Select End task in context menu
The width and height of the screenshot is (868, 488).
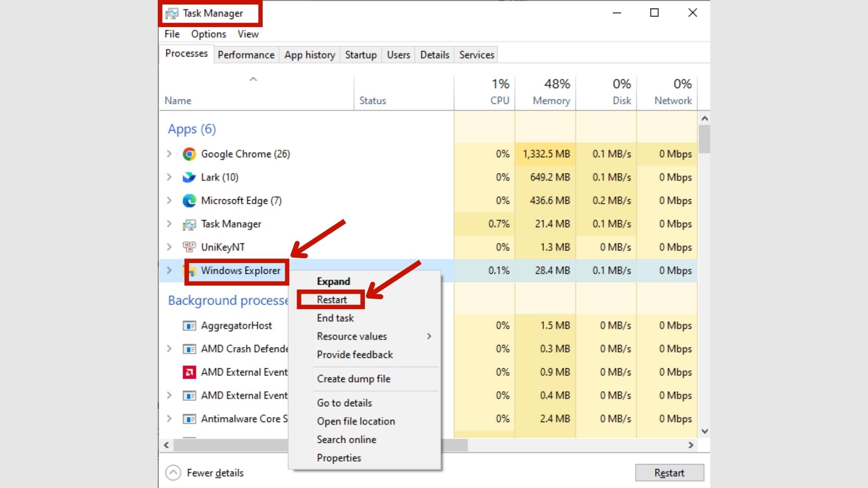(x=335, y=318)
